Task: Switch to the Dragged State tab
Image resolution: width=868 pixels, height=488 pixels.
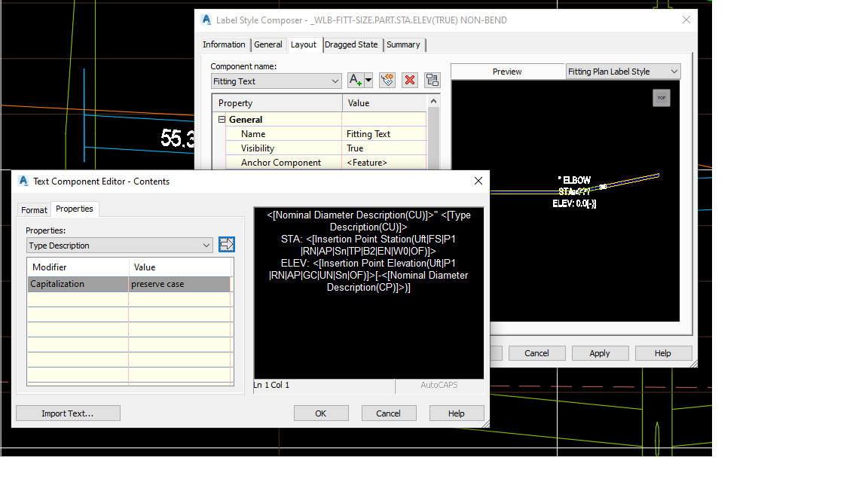Action: click(351, 44)
